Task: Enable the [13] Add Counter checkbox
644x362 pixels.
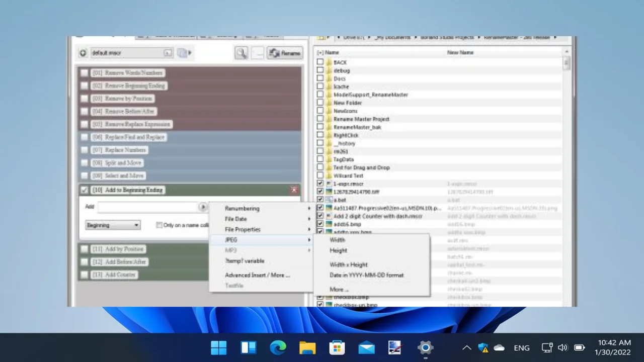Action: tap(84, 275)
